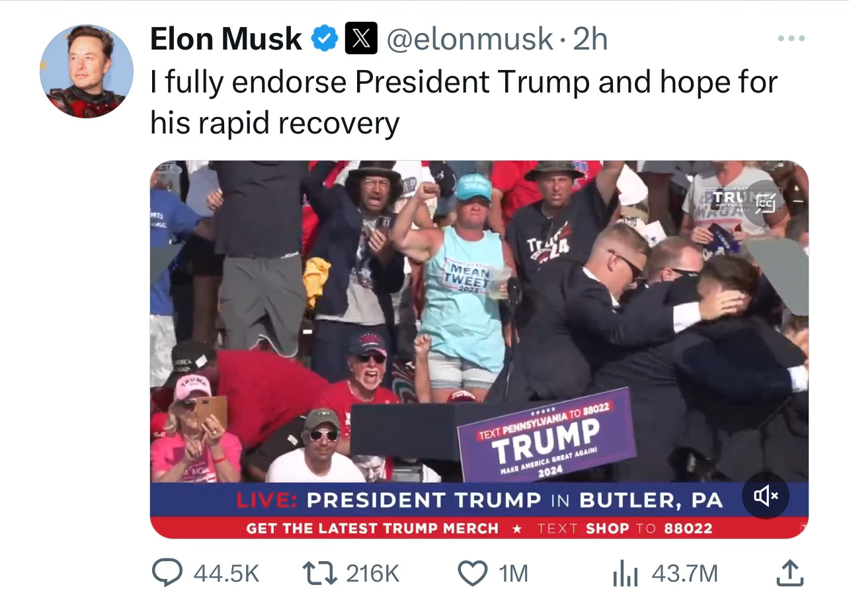Click the 43.7M views count

pos(684,573)
